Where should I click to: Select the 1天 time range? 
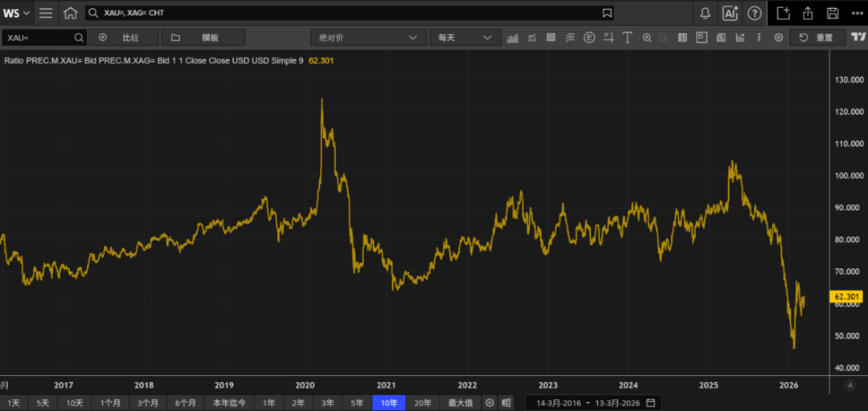(14, 403)
